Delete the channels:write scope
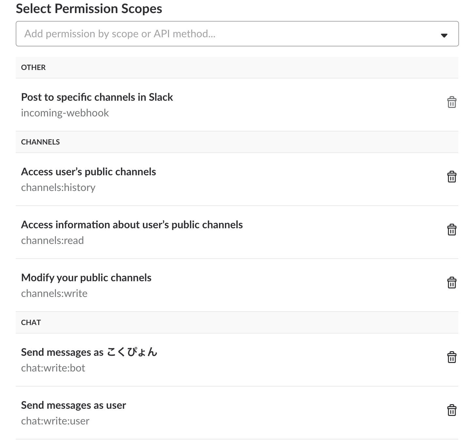The image size is (476, 448). 451,283
